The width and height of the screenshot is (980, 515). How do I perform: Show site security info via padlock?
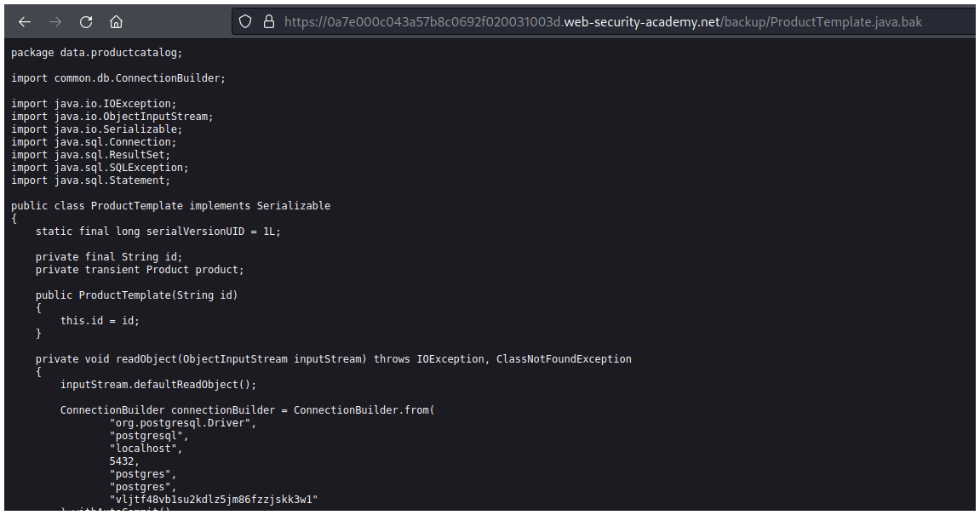coord(268,22)
